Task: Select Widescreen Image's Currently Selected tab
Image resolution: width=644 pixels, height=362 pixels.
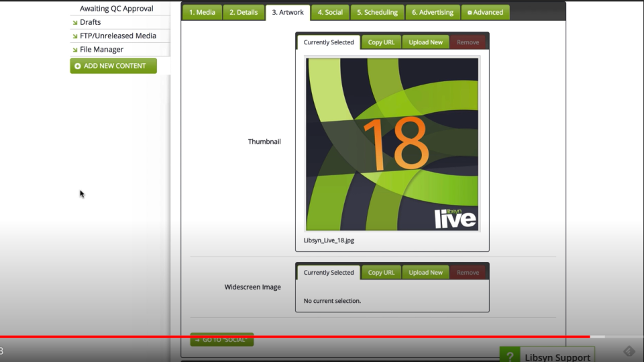Action: tap(329, 272)
